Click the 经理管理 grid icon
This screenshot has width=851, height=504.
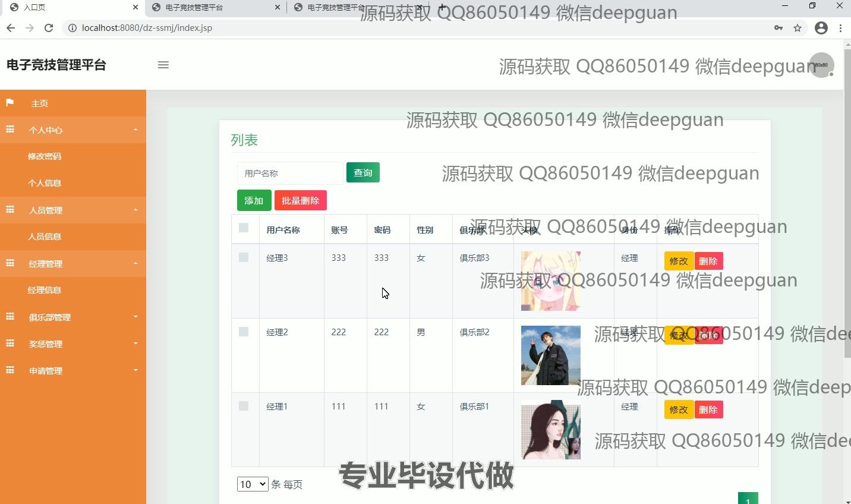10,263
